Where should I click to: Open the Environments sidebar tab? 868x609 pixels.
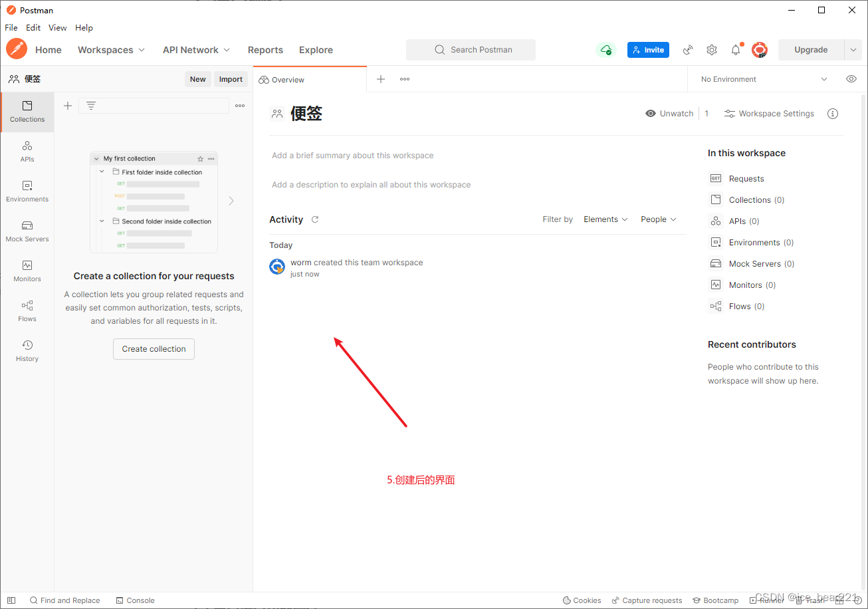coord(27,191)
